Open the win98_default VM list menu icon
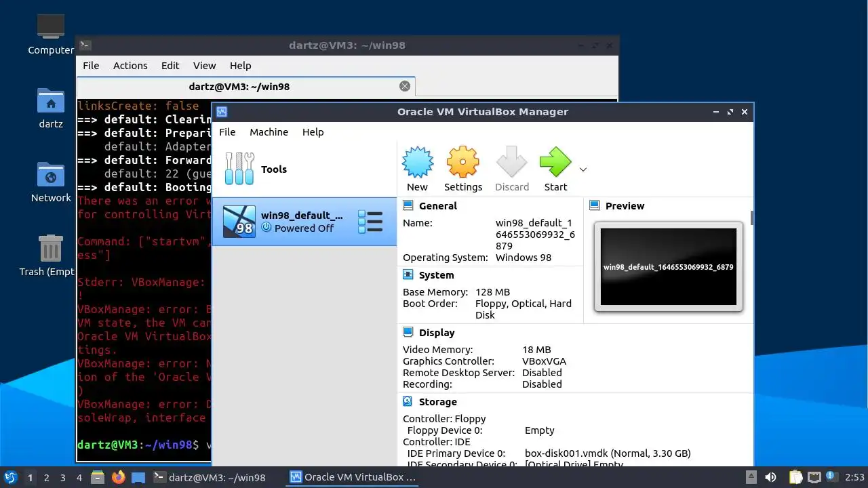868x488 pixels. pyautogui.click(x=370, y=222)
